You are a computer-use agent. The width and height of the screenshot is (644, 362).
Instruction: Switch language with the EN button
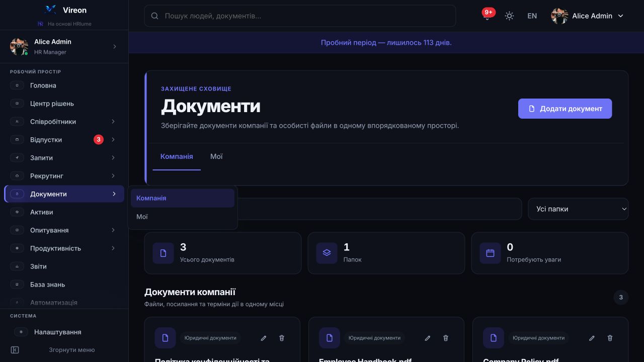tap(532, 16)
